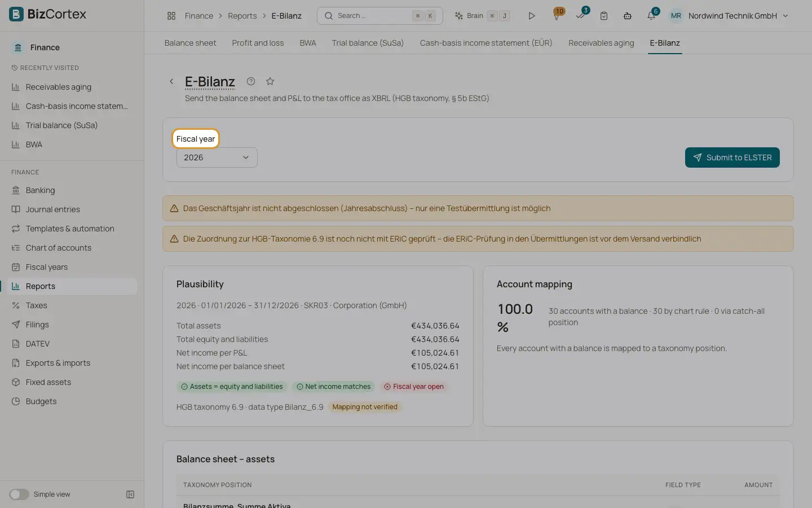Viewport: 812px width, 508px height.
Task: Focus the Search field
Action: coord(380,16)
